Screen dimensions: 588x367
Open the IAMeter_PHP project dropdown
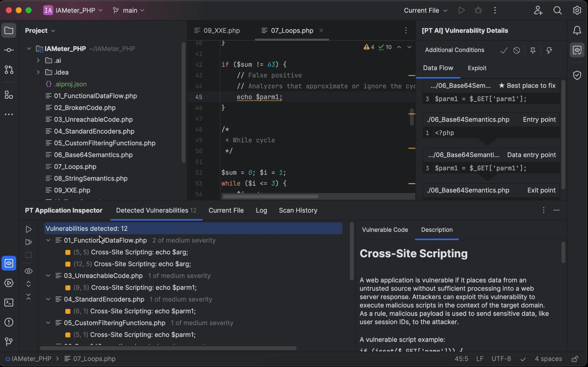click(x=73, y=10)
